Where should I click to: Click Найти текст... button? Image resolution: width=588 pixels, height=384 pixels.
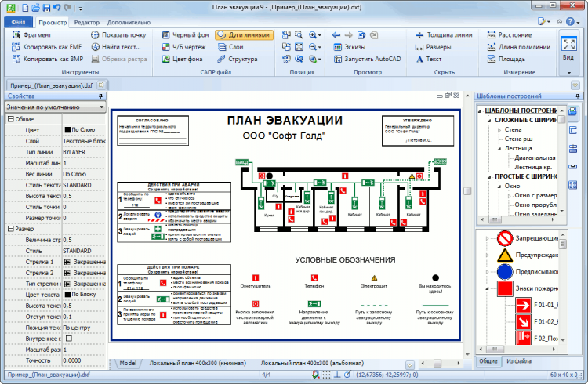point(117,47)
